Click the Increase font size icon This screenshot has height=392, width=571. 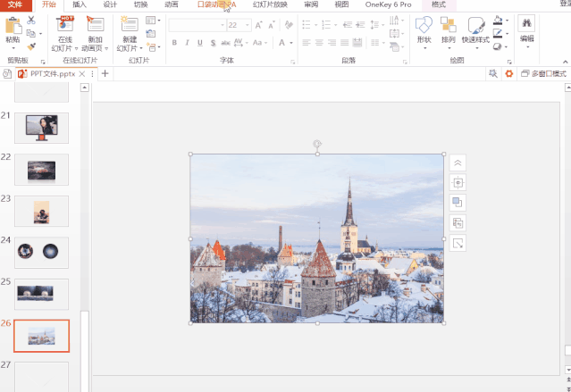click(258, 25)
